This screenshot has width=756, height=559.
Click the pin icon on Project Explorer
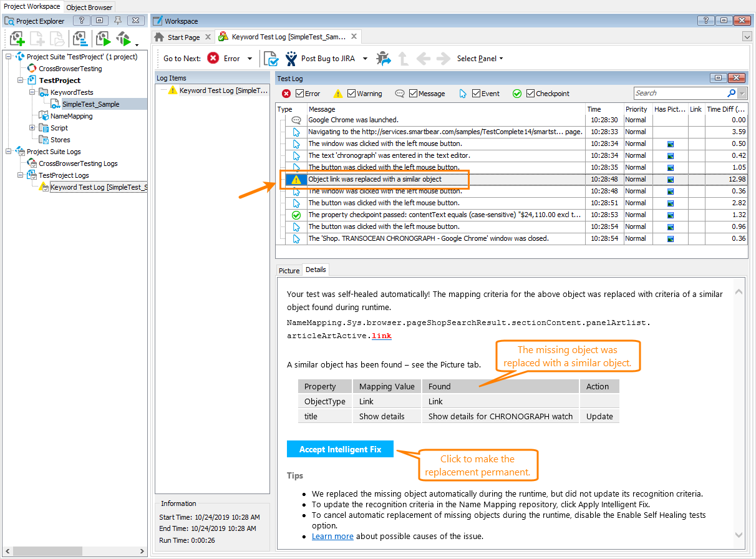click(x=117, y=21)
